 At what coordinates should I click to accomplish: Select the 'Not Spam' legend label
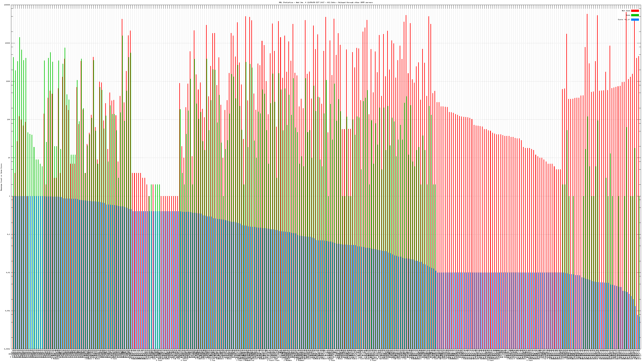[626, 11]
